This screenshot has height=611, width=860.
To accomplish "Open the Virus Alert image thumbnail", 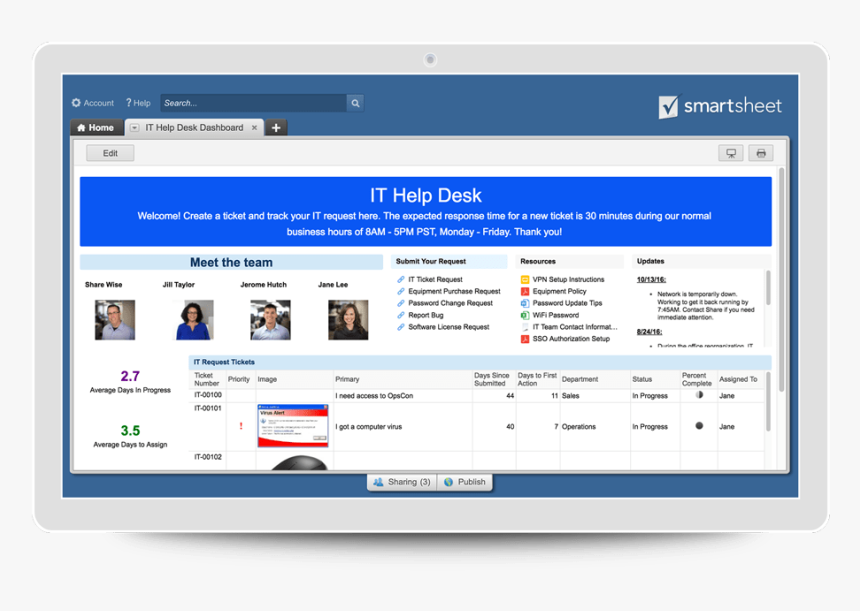I will coord(293,426).
